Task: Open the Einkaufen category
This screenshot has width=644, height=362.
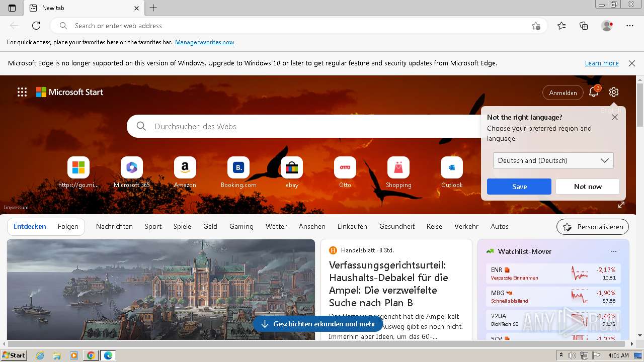Action: pyautogui.click(x=352, y=226)
